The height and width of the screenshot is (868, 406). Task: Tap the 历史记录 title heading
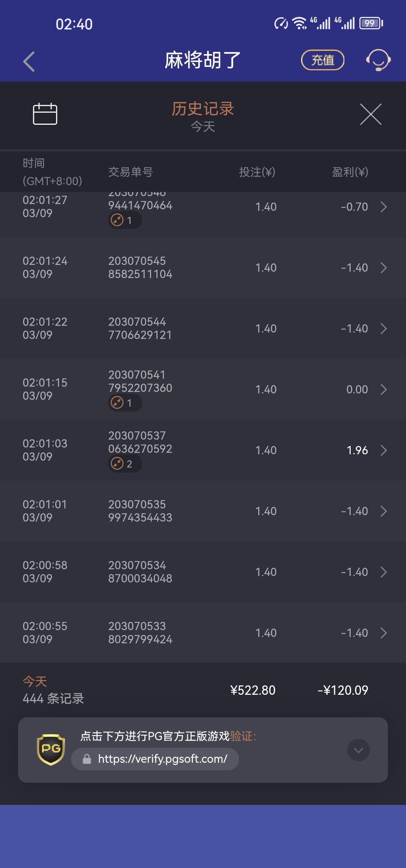coord(203,109)
